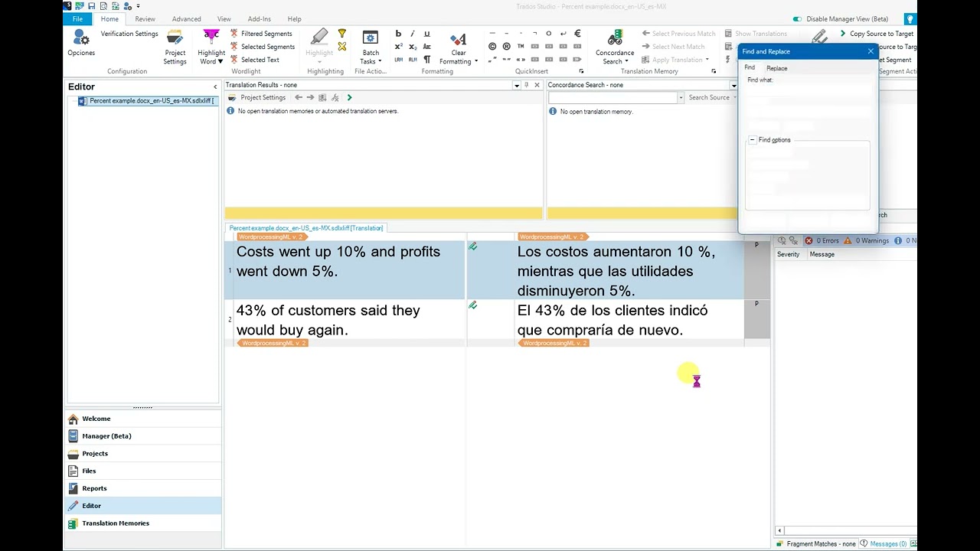
Task: Click the save icon in quick access toolbar
Action: (91, 6)
